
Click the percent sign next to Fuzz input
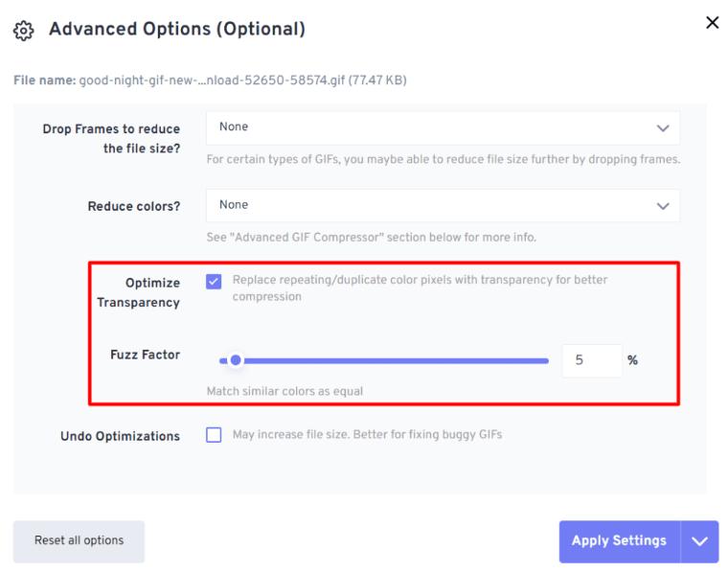(x=632, y=360)
